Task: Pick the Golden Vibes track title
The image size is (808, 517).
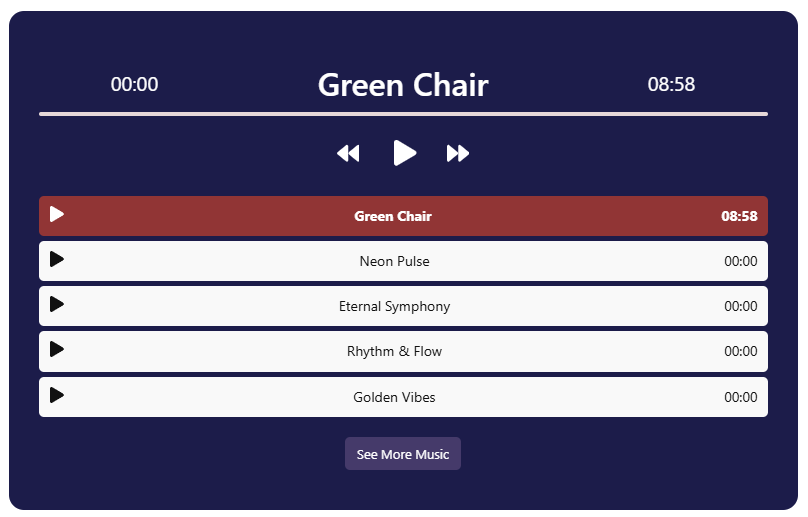Action: (x=394, y=397)
